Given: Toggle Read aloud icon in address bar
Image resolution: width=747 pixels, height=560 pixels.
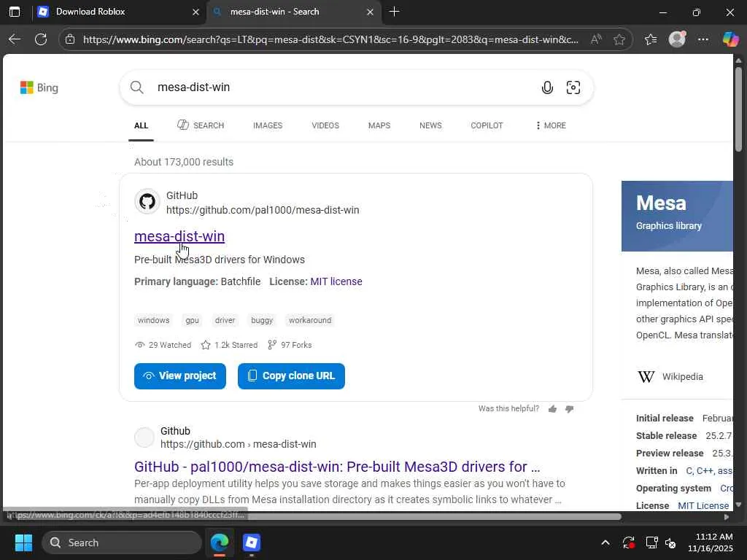Looking at the screenshot, I should pyautogui.click(x=595, y=39).
